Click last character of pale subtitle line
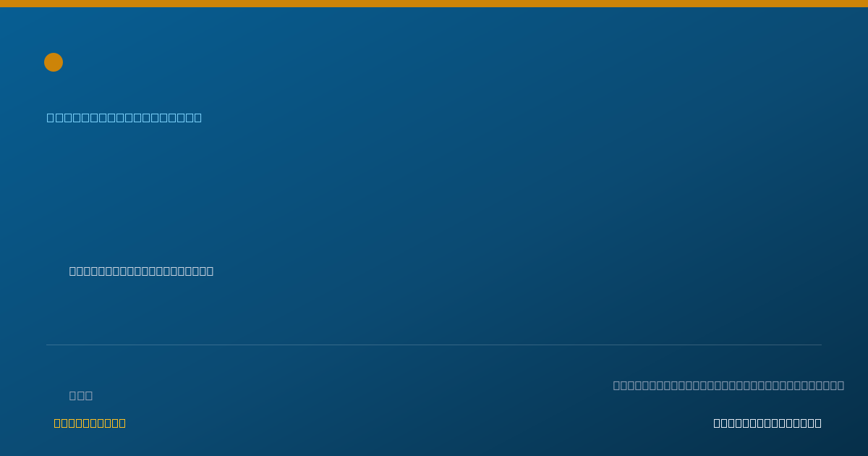868x456 pixels. (210, 271)
